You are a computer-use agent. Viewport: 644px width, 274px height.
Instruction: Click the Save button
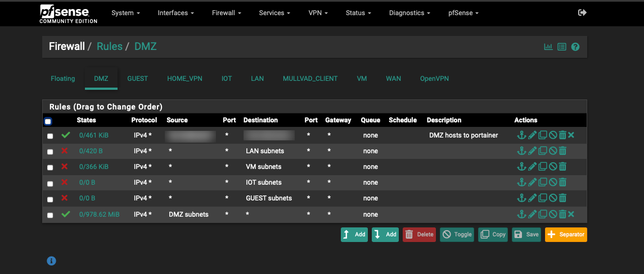[526, 235]
